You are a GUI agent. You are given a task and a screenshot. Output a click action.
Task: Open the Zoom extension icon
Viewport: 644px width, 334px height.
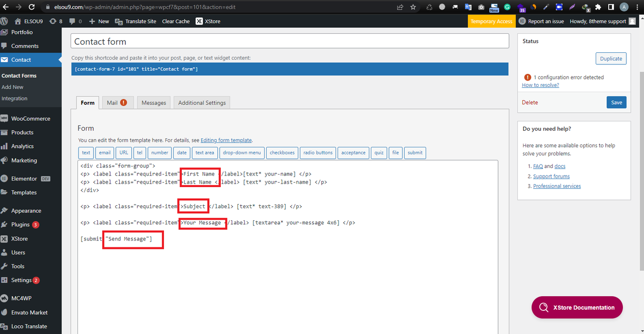click(559, 7)
